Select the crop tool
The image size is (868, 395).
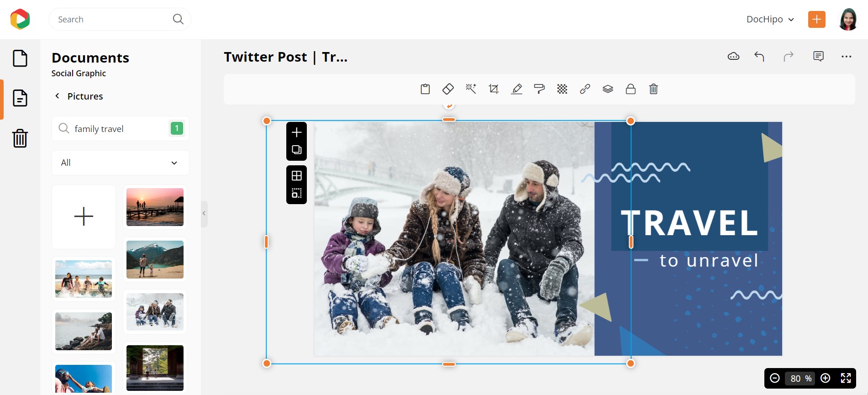pos(494,89)
